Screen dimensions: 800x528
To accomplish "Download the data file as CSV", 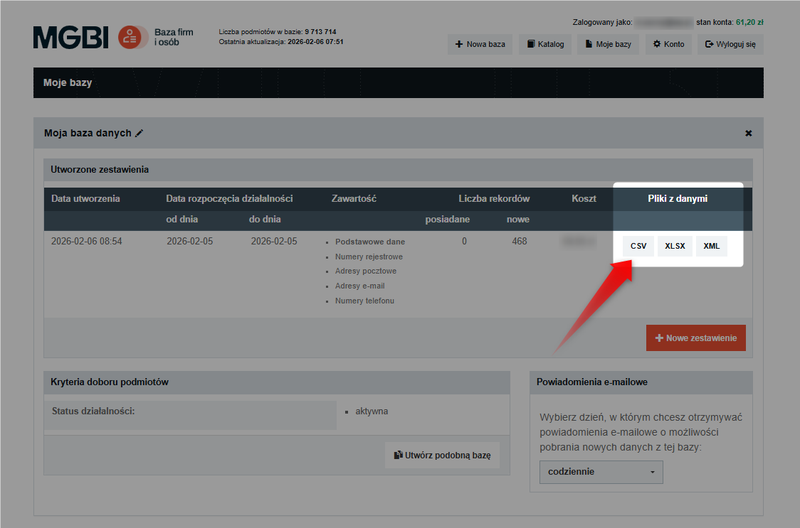I will tap(638, 246).
